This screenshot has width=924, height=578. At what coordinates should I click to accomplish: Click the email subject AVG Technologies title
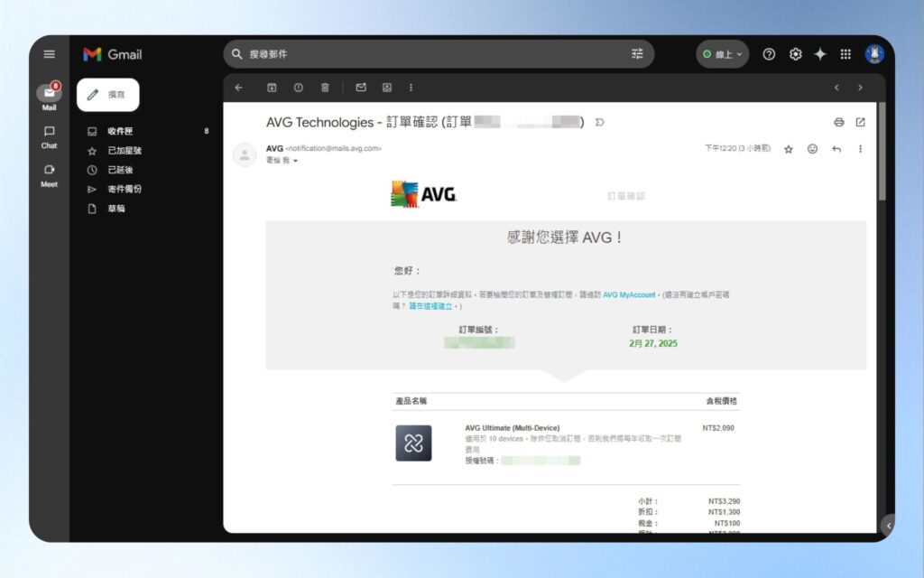coord(424,122)
